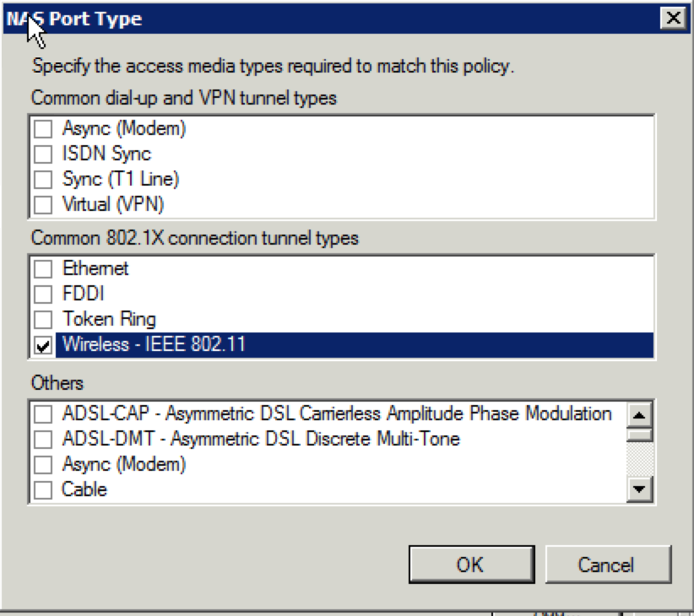Confirm selection with the OK button
The image size is (694, 616).
pos(472,565)
